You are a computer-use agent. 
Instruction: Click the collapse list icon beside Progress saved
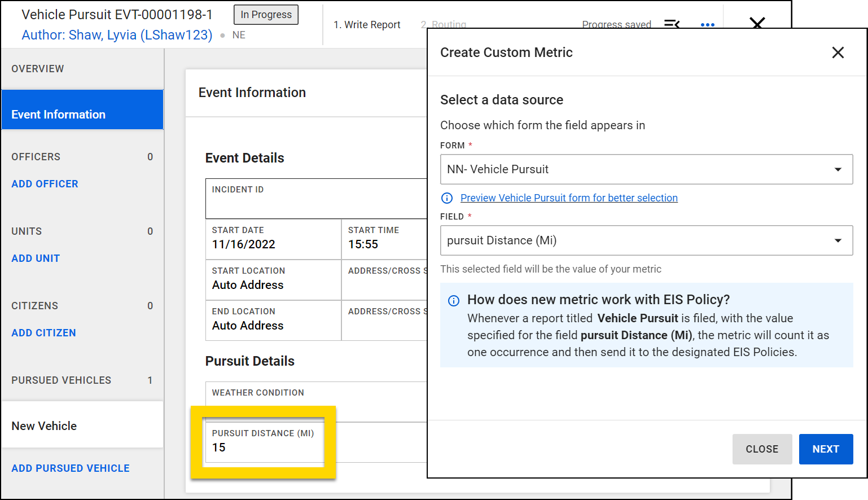672,24
